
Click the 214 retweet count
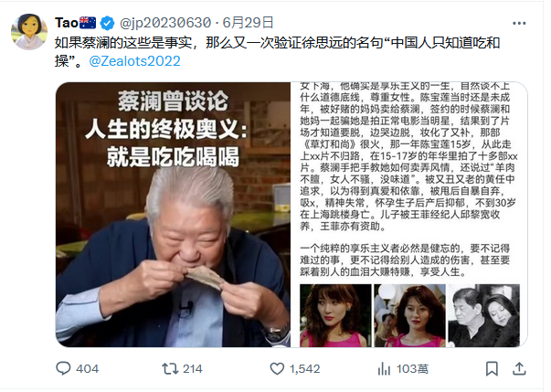(x=193, y=369)
